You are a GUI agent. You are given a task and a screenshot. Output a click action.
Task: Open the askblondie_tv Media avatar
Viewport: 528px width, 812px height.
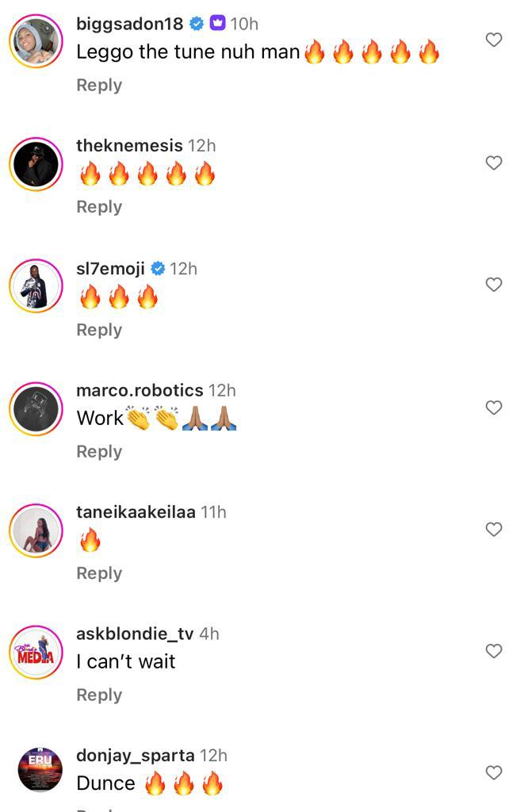pyautogui.click(x=36, y=653)
